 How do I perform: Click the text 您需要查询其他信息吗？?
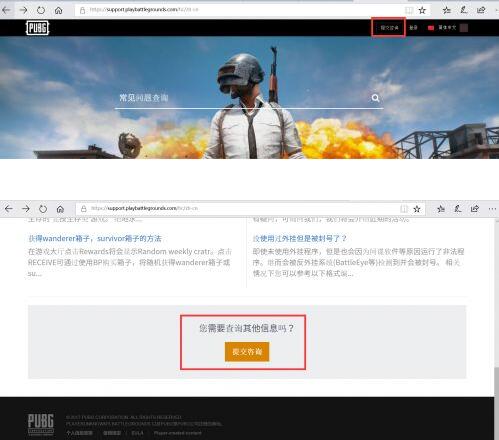coord(246,328)
